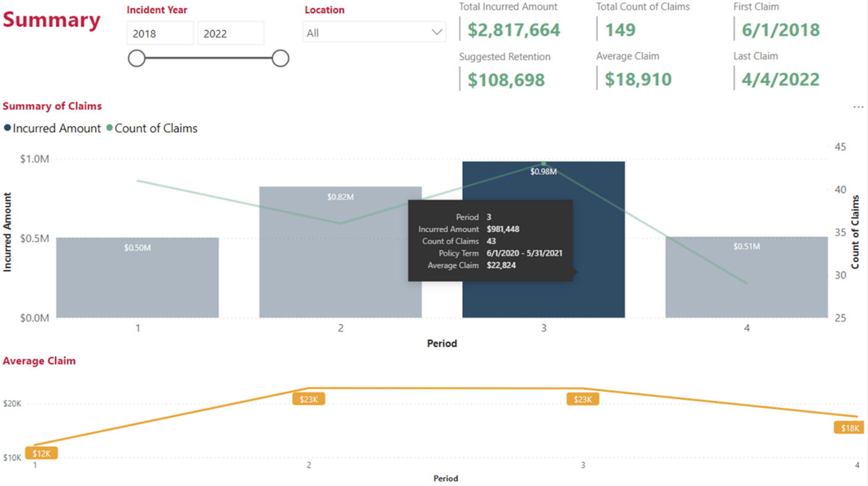Viewport: 868px width, 486px height.
Task: Select the Total Count of Claims value 149
Action: 620,30
